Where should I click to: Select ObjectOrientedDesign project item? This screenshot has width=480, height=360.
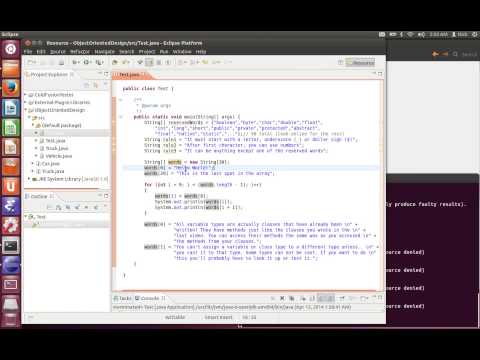(57, 110)
